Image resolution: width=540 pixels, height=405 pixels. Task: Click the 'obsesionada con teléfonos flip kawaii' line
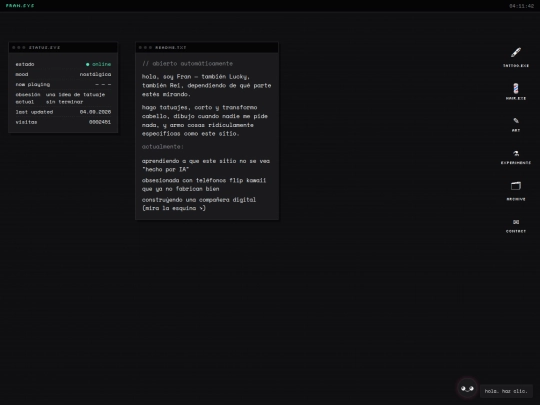tap(204, 184)
